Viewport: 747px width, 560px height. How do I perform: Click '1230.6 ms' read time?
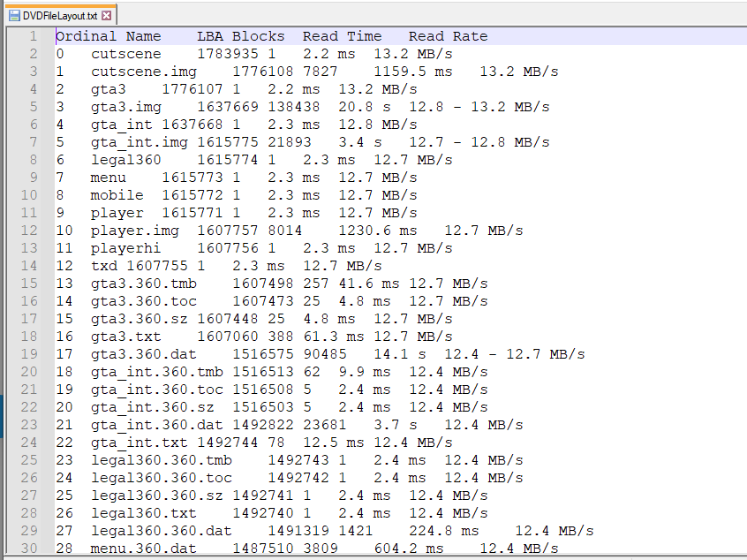pyautogui.click(x=378, y=231)
